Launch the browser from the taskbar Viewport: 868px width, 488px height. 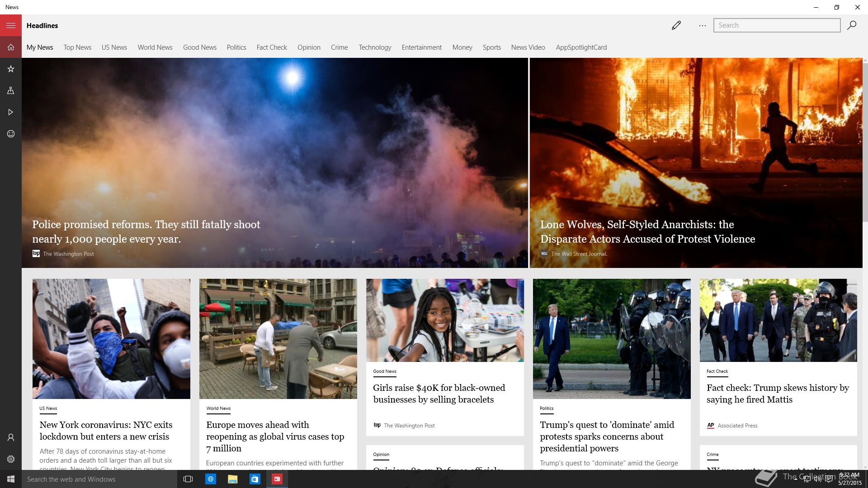(x=210, y=479)
